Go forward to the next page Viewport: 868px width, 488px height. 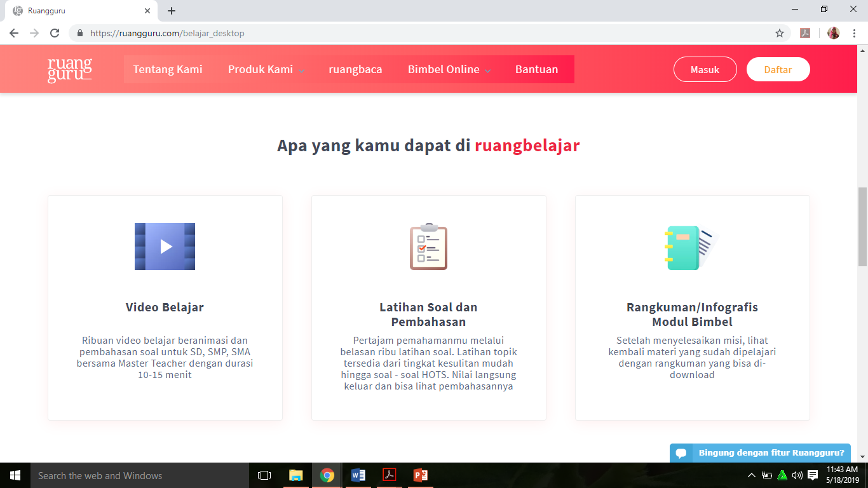pos(34,33)
